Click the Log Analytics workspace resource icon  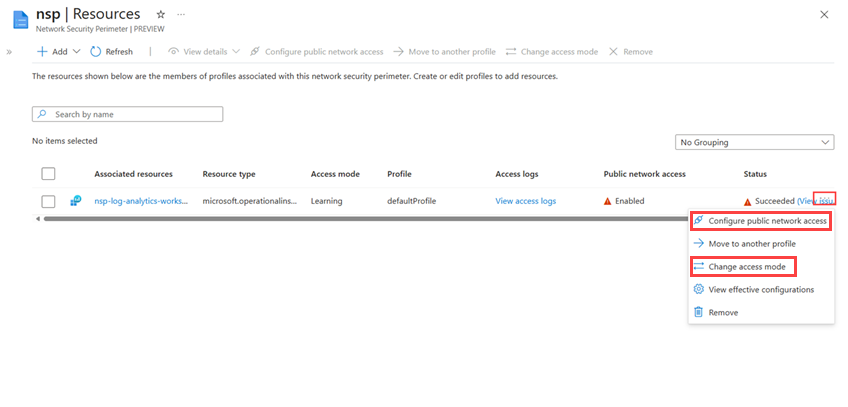(x=75, y=201)
